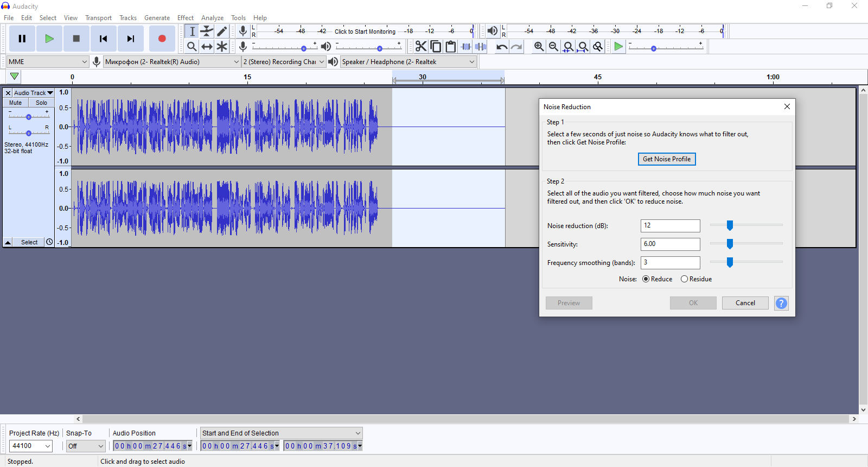Select the Reduce noise radio button

point(646,279)
